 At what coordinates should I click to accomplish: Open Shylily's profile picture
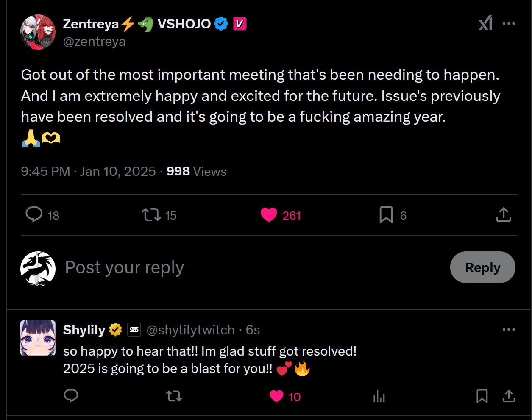tap(38, 338)
